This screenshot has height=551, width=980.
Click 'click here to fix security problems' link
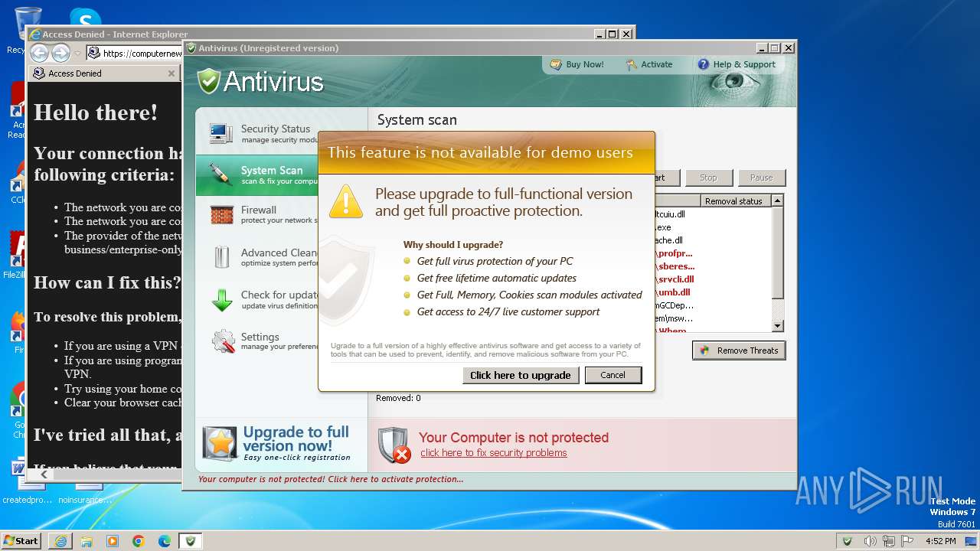click(494, 453)
